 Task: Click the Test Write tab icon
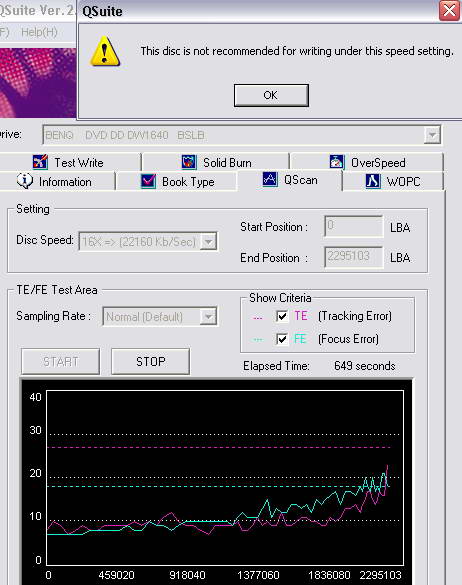tap(40, 162)
